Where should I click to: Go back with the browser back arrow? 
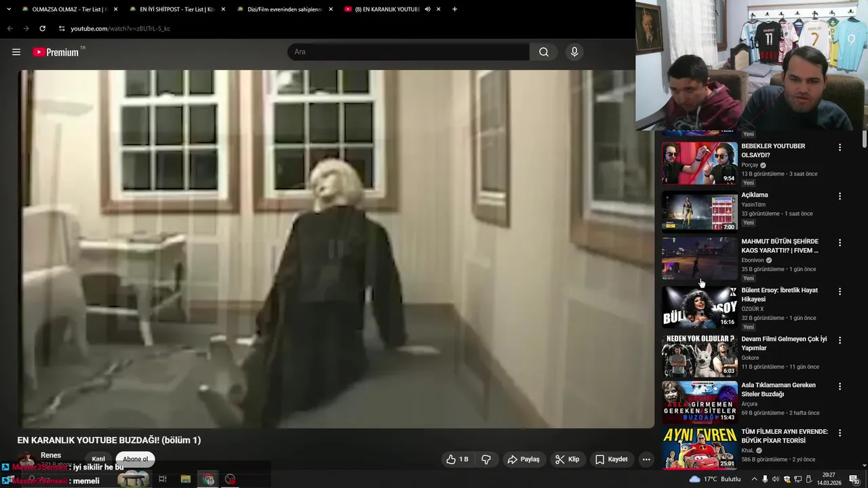click(9, 28)
